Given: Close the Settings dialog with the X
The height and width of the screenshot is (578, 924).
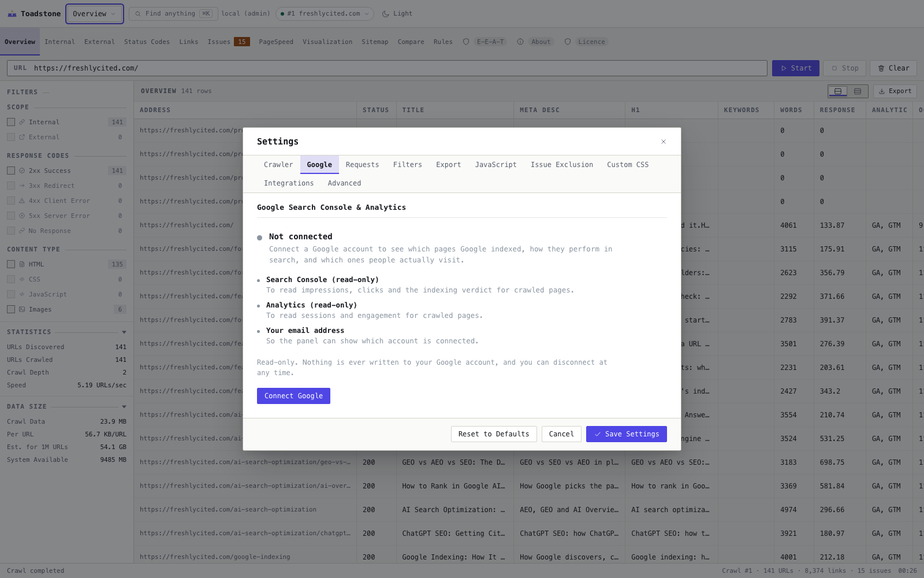Looking at the screenshot, I should point(664,142).
